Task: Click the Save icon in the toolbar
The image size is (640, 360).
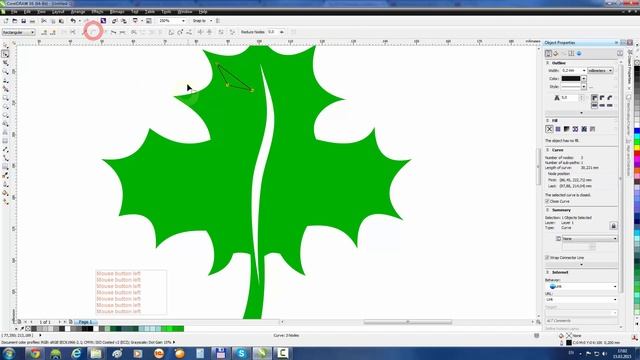Action: (24, 21)
